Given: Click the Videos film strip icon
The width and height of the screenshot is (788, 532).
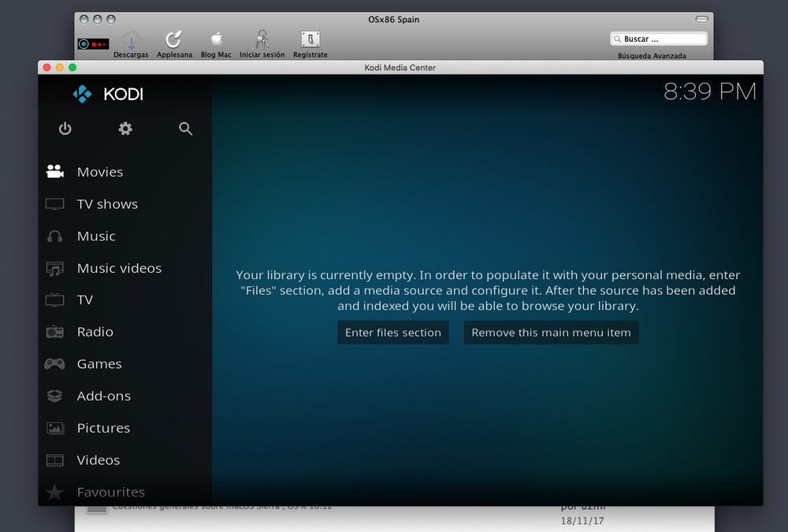Looking at the screenshot, I should tap(55, 460).
